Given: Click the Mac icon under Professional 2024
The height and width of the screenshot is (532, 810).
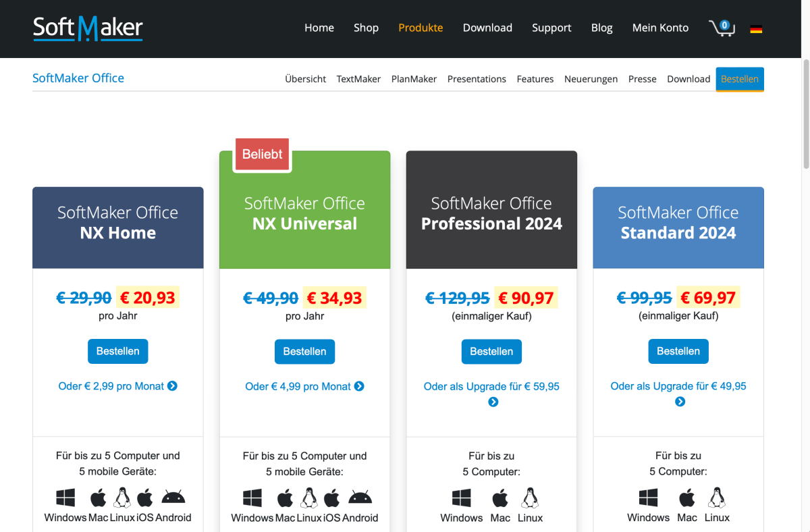Looking at the screenshot, I should click(500, 499).
